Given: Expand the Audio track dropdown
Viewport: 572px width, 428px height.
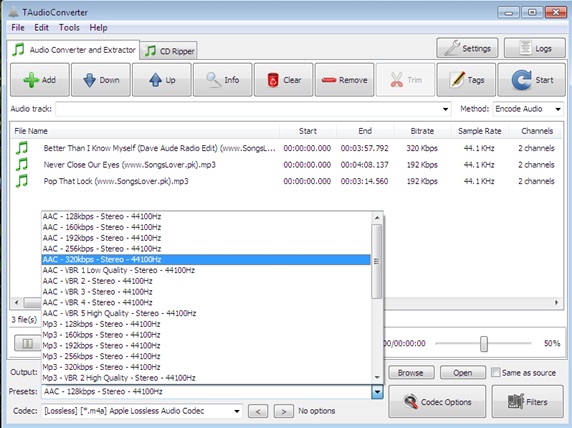Looking at the screenshot, I should (445, 109).
